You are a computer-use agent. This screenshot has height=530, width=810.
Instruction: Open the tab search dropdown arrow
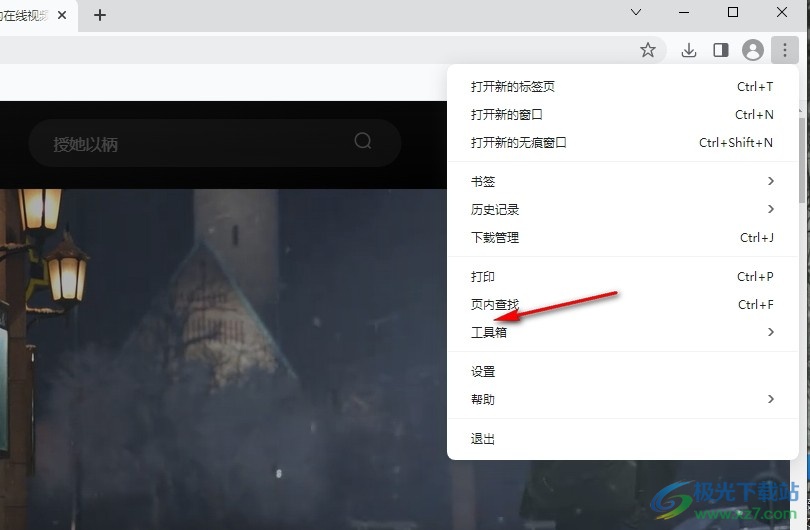636,12
